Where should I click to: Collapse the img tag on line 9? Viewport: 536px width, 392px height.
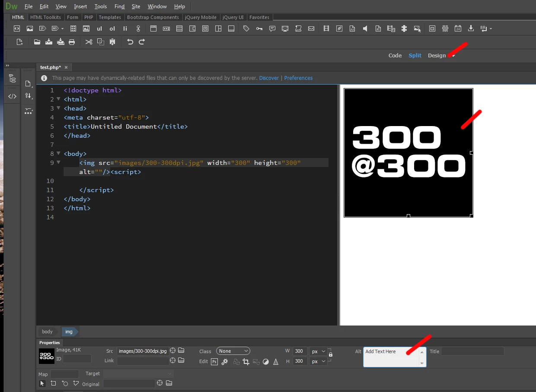pyautogui.click(x=59, y=163)
